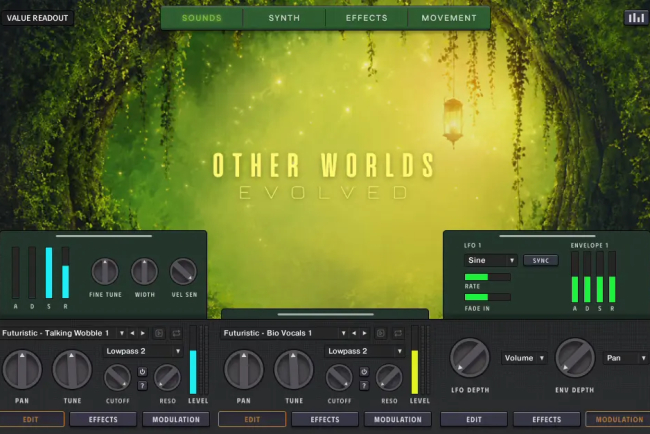This screenshot has width=650, height=434.
Task: Click the Tune knob of Talking Wobble 1
Action: coord(72,370)
